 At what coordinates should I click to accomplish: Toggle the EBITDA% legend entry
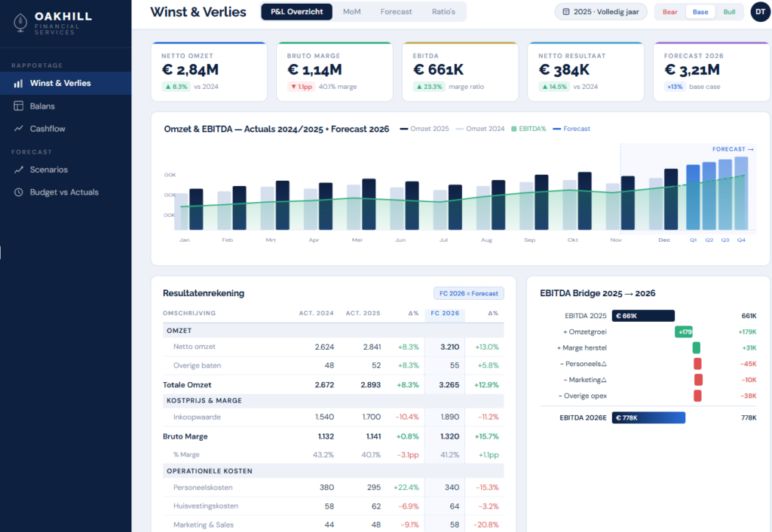[x=529, y=129]
